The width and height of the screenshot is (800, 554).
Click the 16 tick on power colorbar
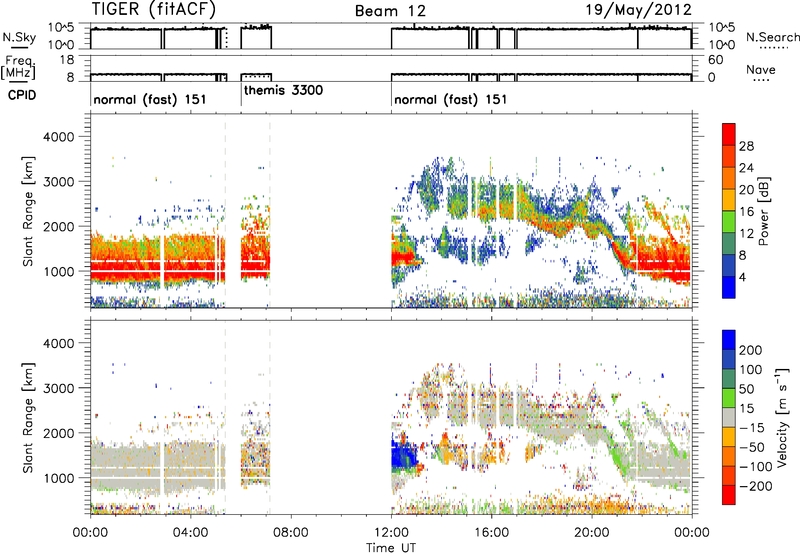click(746, 212)
